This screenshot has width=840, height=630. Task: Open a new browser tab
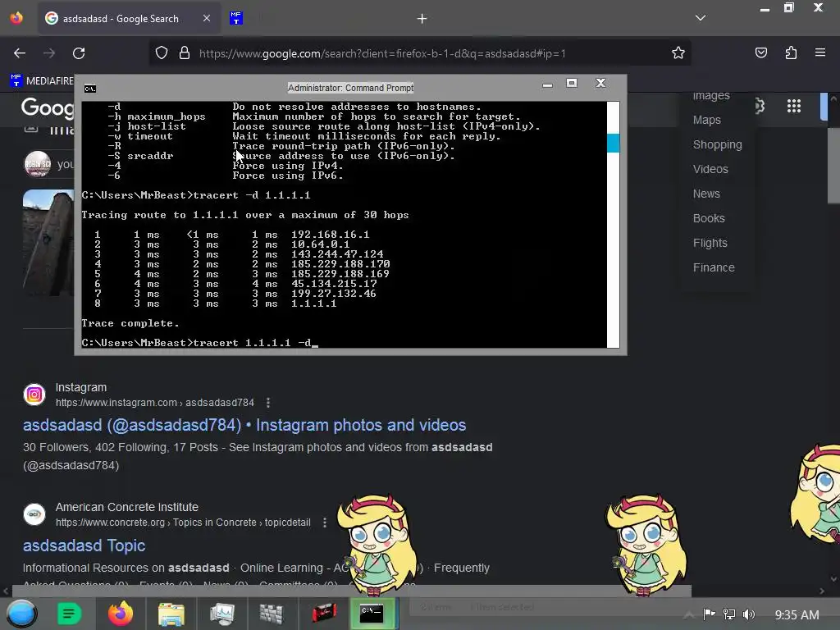[422, 19]
